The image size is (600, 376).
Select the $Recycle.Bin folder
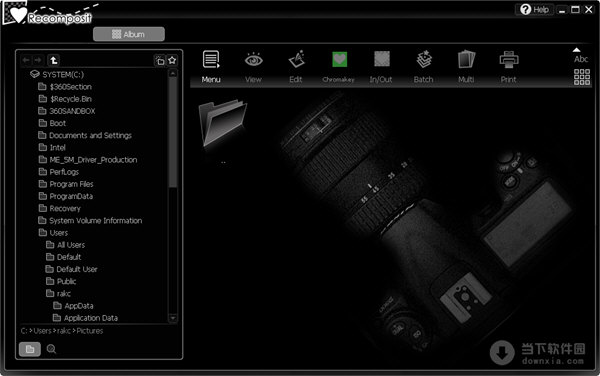click(x=65, y=99)
